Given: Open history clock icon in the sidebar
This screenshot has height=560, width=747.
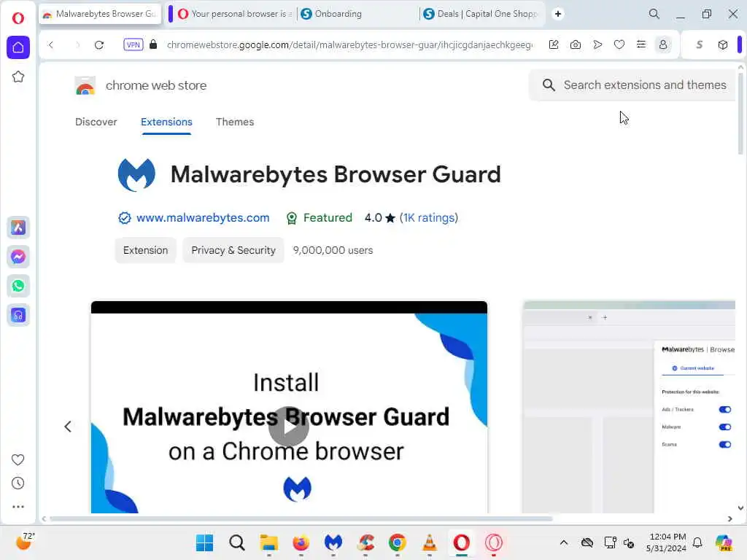Looking at the screenshot, I should tap(18, 483).
